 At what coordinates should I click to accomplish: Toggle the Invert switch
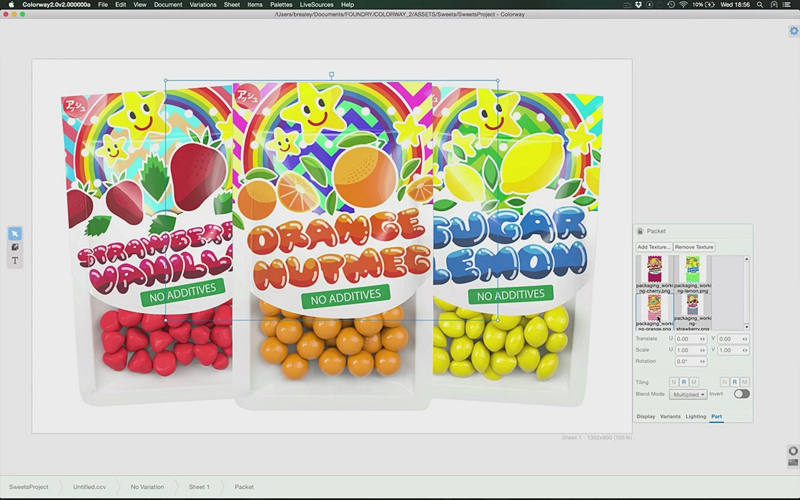[x=742, y=394]
